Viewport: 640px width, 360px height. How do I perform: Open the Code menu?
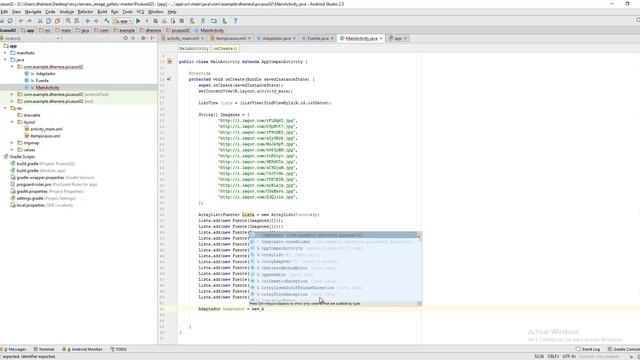click(50, 12)
